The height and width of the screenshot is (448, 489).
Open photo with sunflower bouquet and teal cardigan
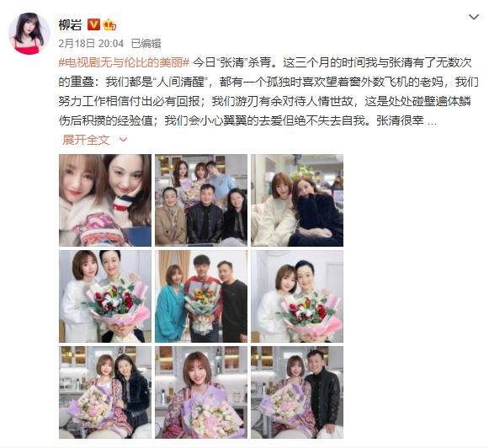pos(201,296)
